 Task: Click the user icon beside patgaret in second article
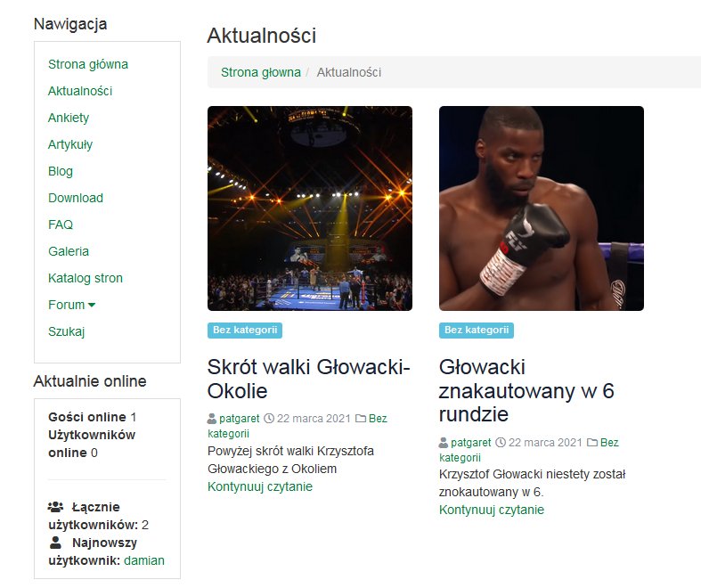coord(444,443)
